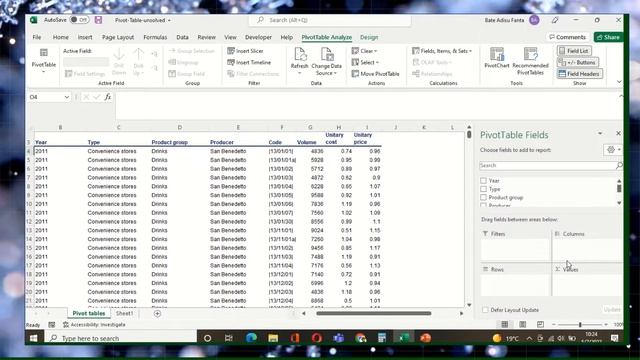Open the PivotTable options button
Viewport: 640px width, 360px height.
[44, 61]
